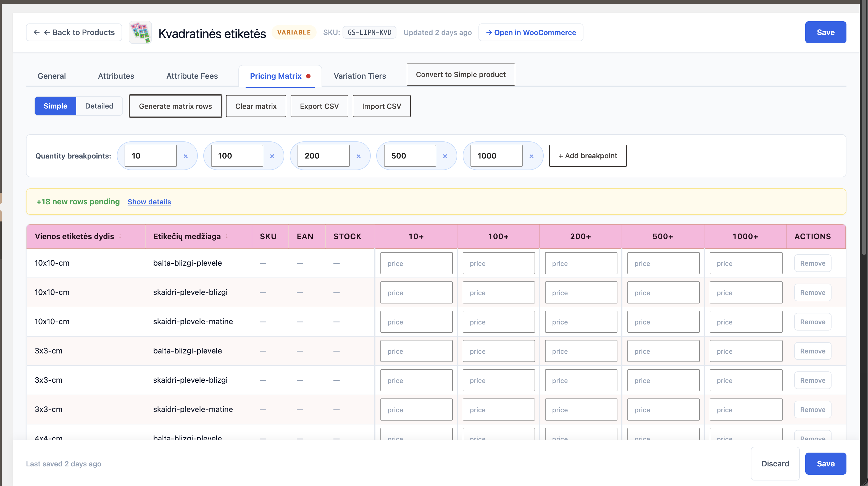Remove 10x10-cm balta-blizgi-plevele row

point(813,263)
